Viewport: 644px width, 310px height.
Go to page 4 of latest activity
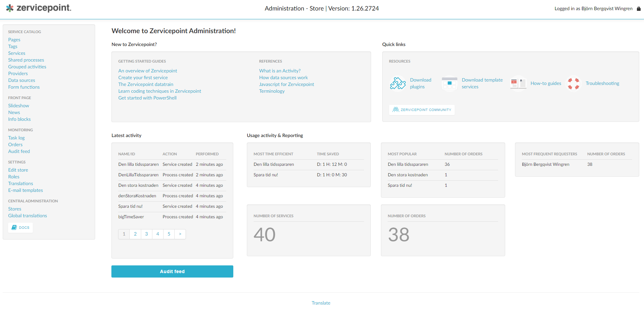coord(157,234)
